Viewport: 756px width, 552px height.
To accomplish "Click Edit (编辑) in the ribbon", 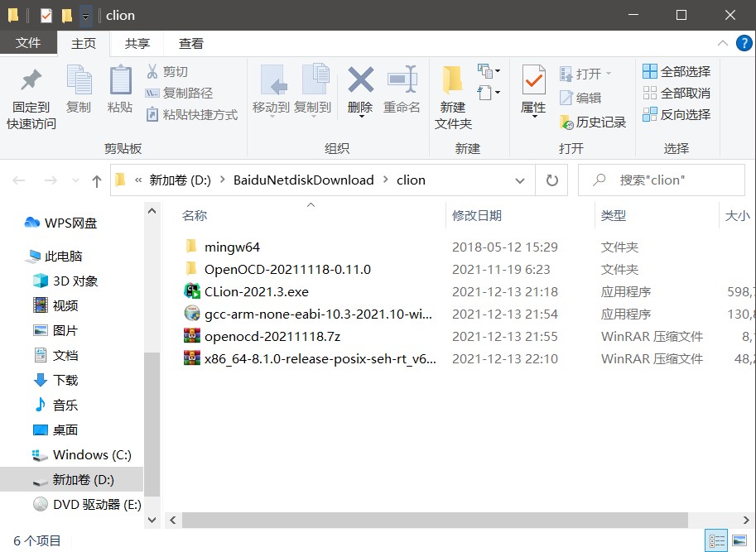I will point(580,98).
